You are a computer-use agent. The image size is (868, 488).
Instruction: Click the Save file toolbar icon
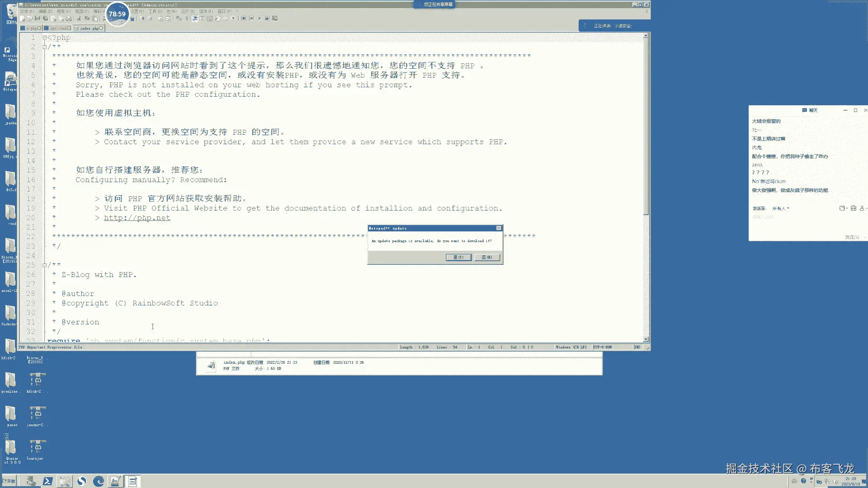coord(38,19)
